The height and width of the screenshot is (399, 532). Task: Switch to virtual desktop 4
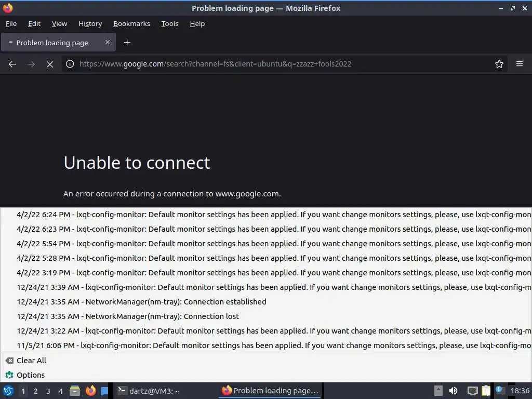[x=61, y=391]
